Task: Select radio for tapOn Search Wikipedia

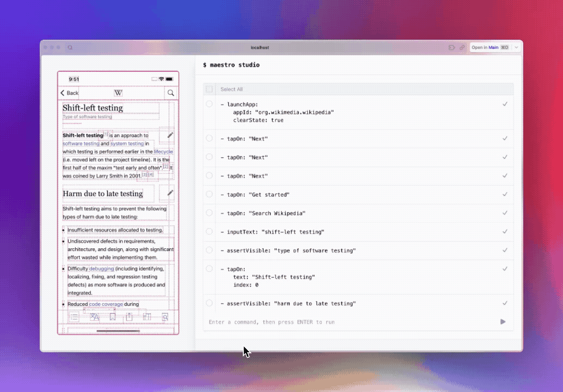Action: coord(209,213)
